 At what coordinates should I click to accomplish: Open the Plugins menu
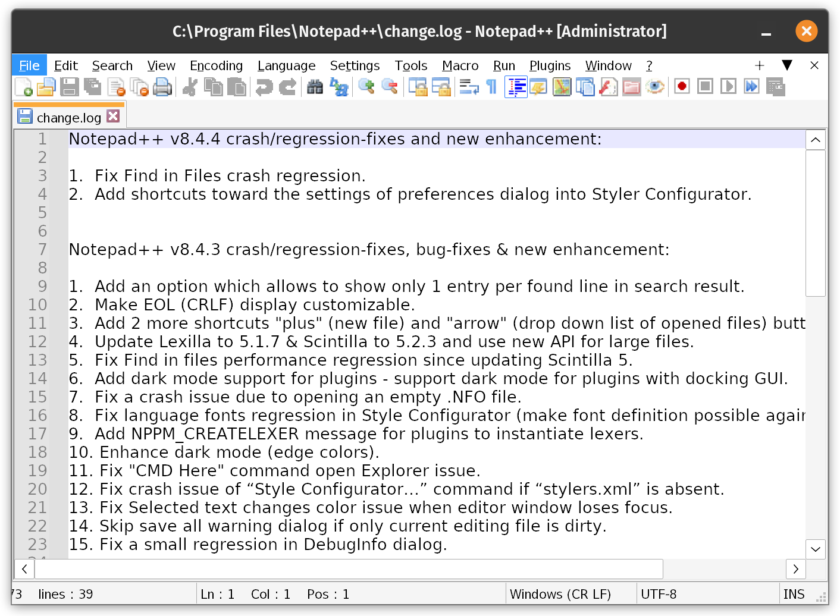(x=550, y=65)
